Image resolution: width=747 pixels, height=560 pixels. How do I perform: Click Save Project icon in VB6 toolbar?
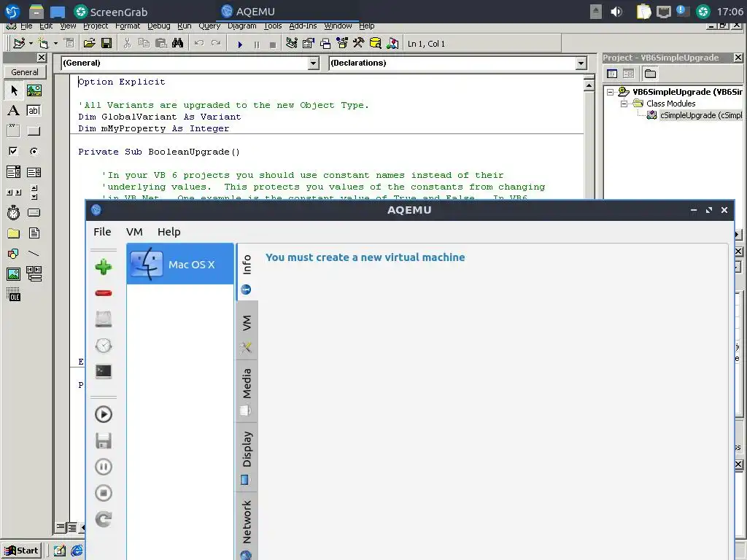[107, 44]
